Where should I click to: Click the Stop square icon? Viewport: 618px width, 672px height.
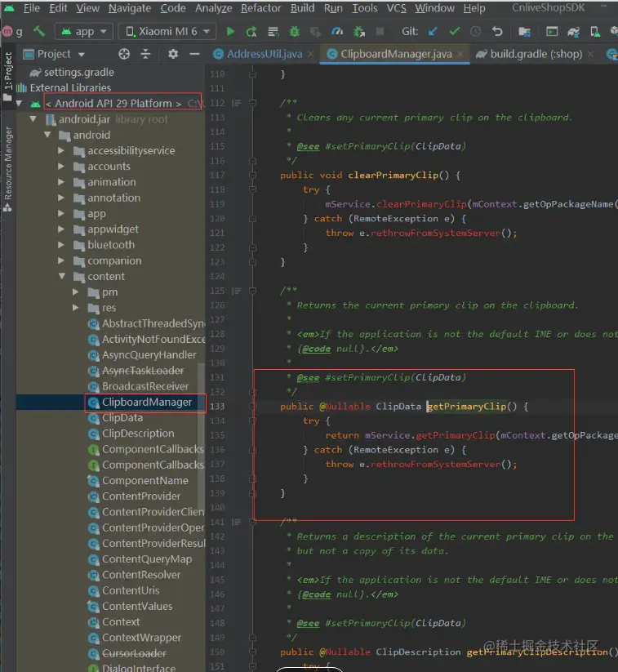tap(380, 31)
